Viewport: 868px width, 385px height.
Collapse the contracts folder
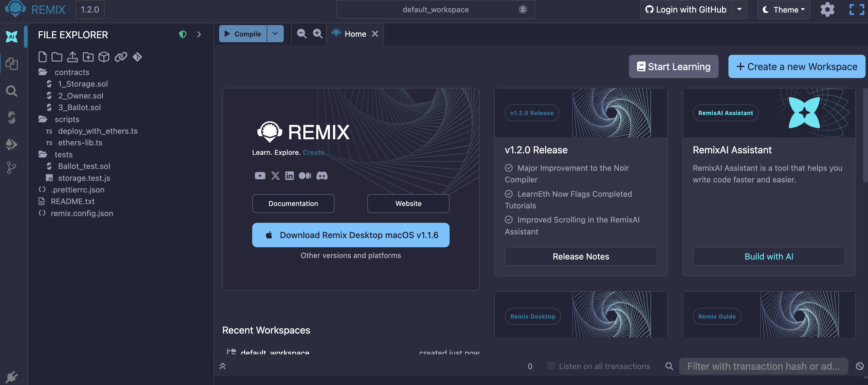click(72, 72)
